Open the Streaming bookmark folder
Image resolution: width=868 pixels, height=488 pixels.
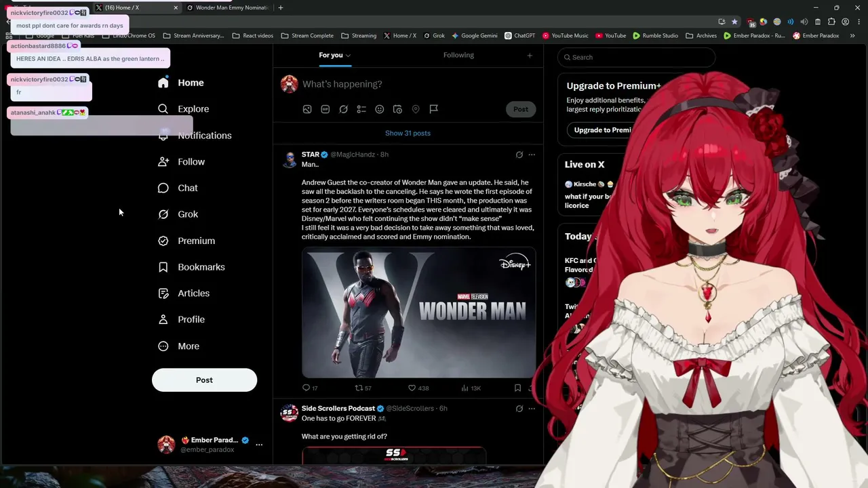(x=359, y=36)
